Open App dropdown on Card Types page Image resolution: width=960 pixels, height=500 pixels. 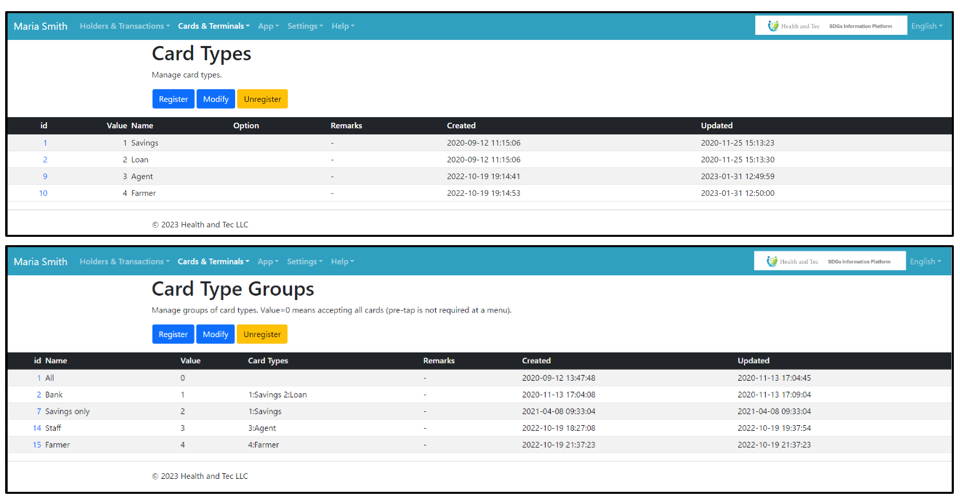[x=267, y=26]
